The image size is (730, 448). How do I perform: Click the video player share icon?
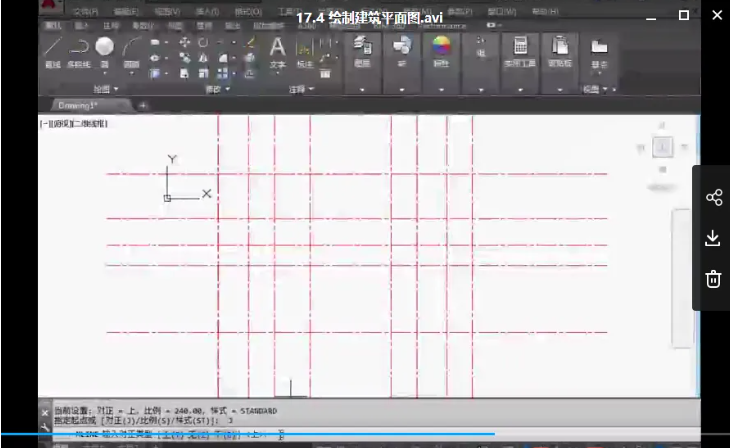(x=714, y=197)
